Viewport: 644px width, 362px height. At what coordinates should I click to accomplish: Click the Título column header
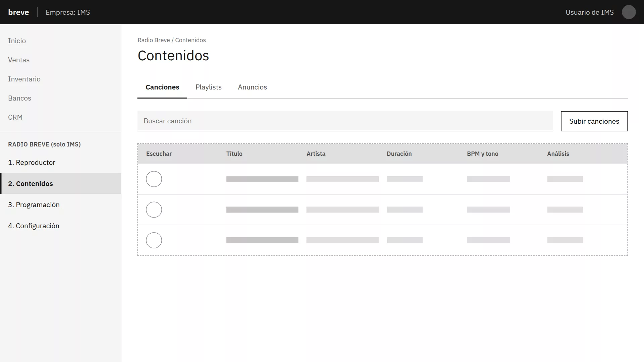tap(234, 154)
